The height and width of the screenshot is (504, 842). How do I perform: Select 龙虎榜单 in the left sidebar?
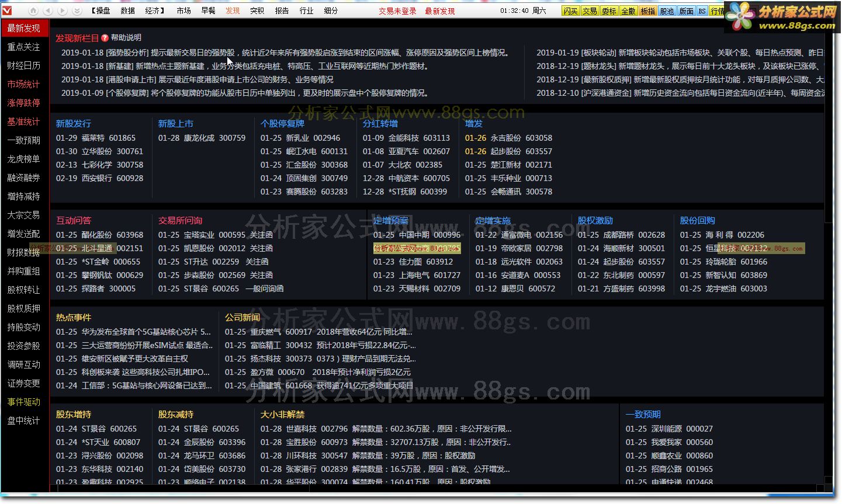point(24,159)
